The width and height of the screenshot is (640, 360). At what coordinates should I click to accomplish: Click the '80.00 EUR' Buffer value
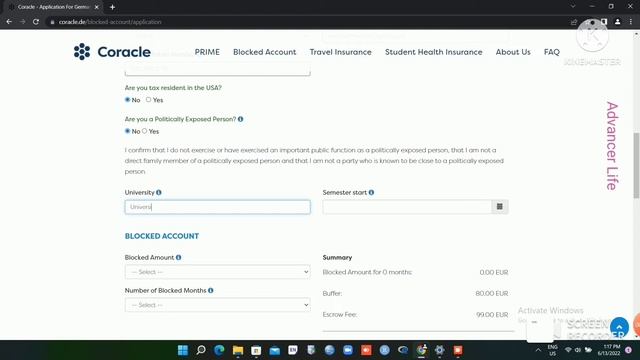tap(492, 293)
